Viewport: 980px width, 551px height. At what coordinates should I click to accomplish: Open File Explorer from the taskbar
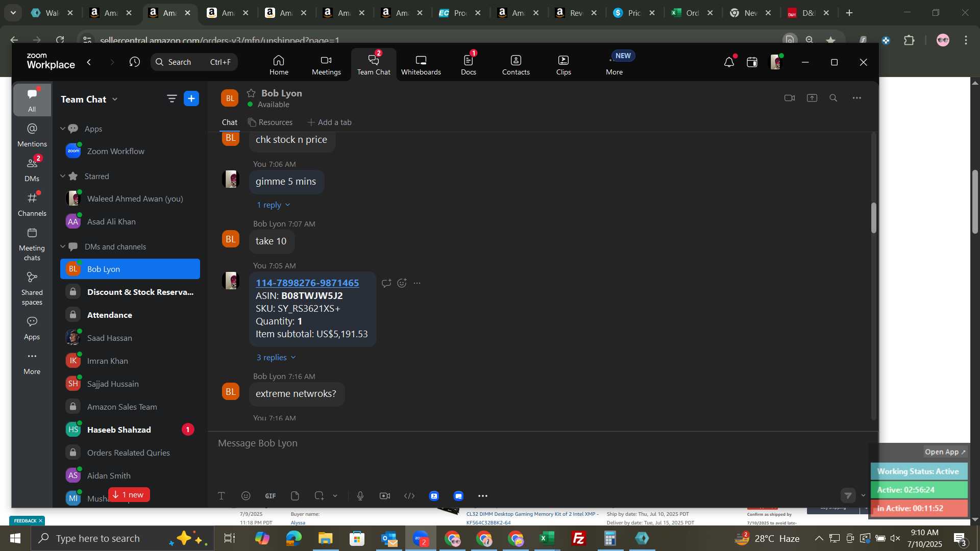(x=325, y=539)
